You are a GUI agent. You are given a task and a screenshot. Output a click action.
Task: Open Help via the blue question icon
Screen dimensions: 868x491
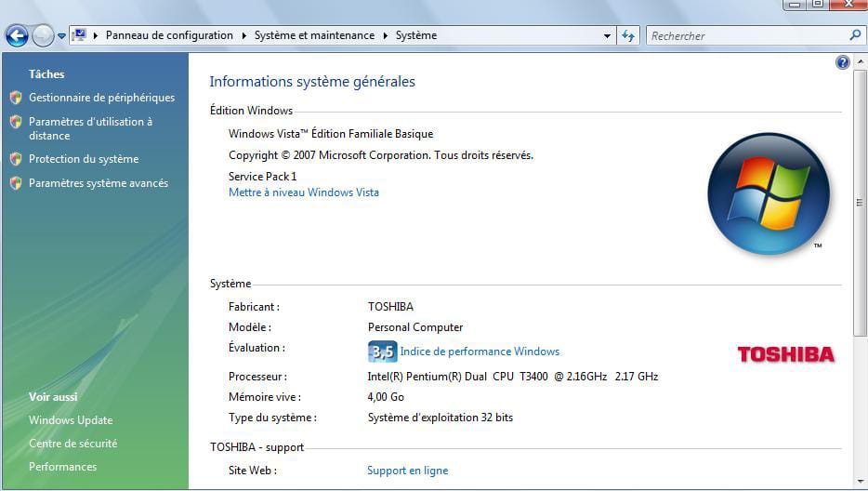[x=843, y=62]
